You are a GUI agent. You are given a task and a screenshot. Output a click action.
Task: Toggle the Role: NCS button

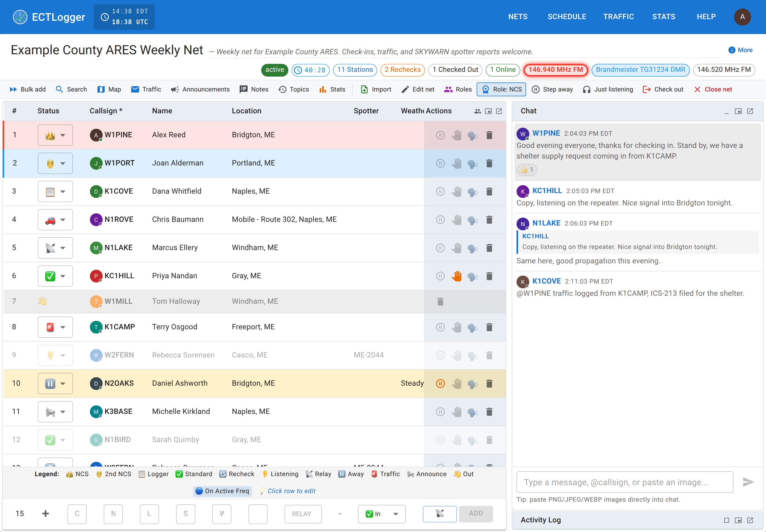(501, 89)
